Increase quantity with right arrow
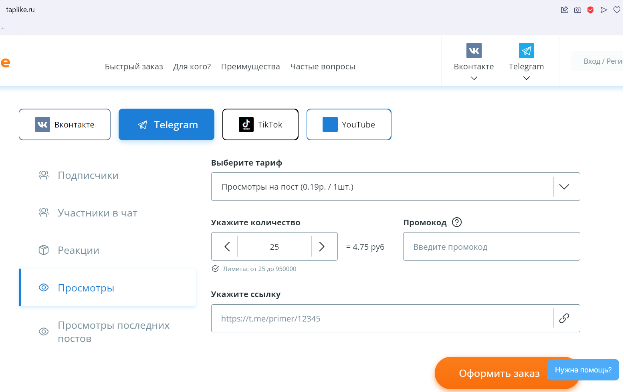Viewport: 624px width, 392px height. 322,247
